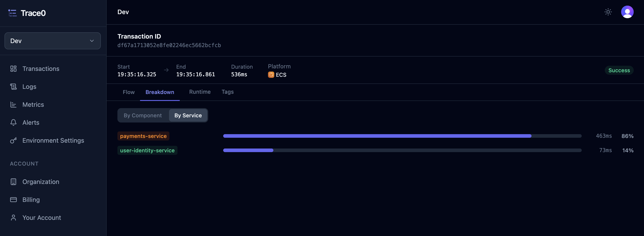Click the payments-service duration bar
The height and width of the screenshot is (236, 644).
pyautogui.click(x=402, y=136)
